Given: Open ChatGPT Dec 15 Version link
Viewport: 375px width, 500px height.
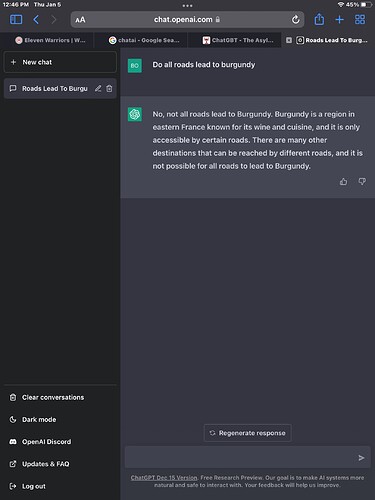Looking at the screenshot, I should click(x=164, y=478).
